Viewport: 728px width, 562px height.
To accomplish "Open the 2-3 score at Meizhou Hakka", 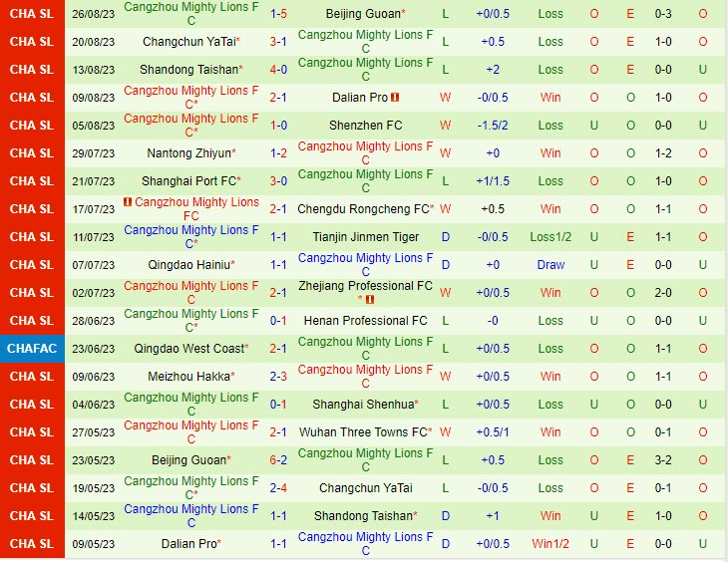I will pyautogui.click(x=278, y=377).
